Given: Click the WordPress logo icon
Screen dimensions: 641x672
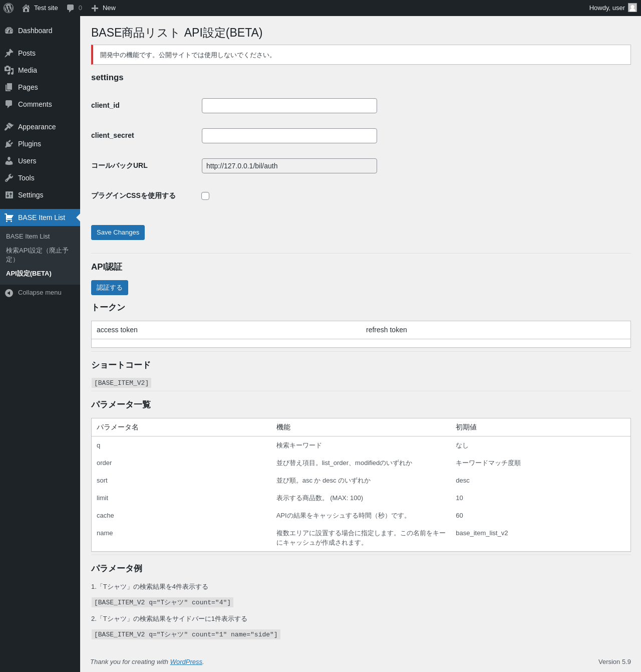Looking at the screenshot, I should click(9, 8).
